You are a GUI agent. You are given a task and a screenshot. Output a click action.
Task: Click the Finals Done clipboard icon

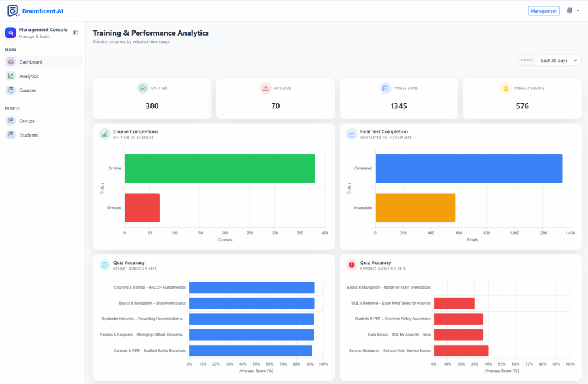click(x=385, y=88)
